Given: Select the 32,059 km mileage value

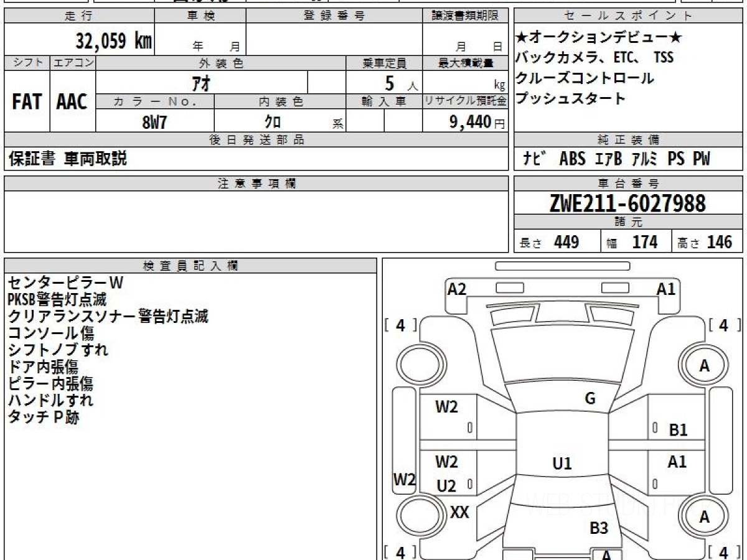Looking at the screenshot, I should tap(113, 41).
